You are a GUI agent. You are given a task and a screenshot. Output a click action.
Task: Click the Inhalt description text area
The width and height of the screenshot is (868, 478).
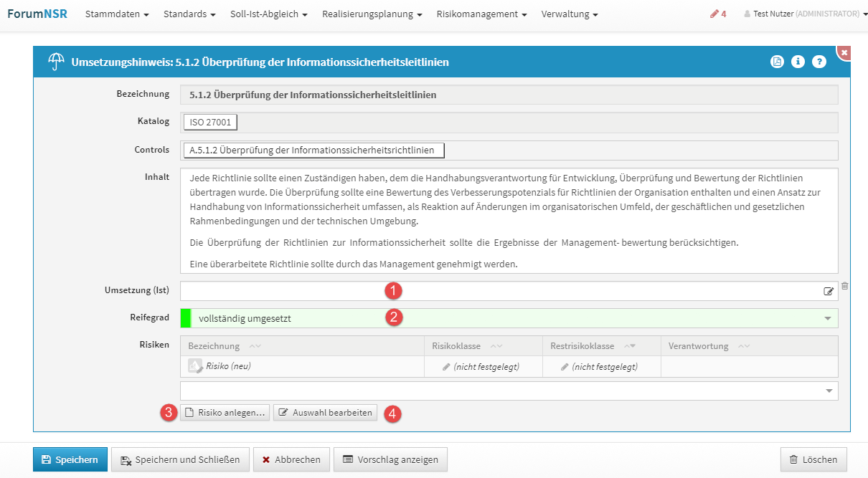click(x=509, y=221)
